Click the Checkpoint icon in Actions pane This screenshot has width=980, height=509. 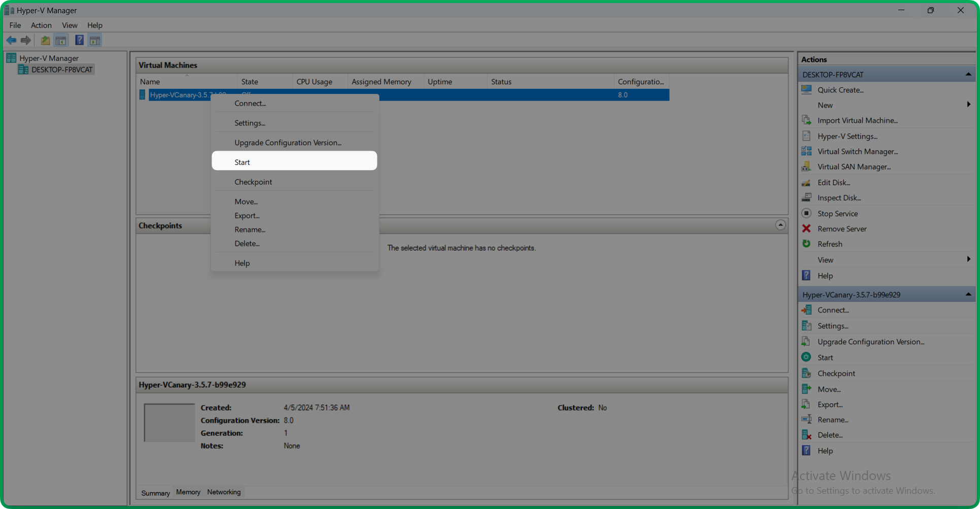(807, 373)
